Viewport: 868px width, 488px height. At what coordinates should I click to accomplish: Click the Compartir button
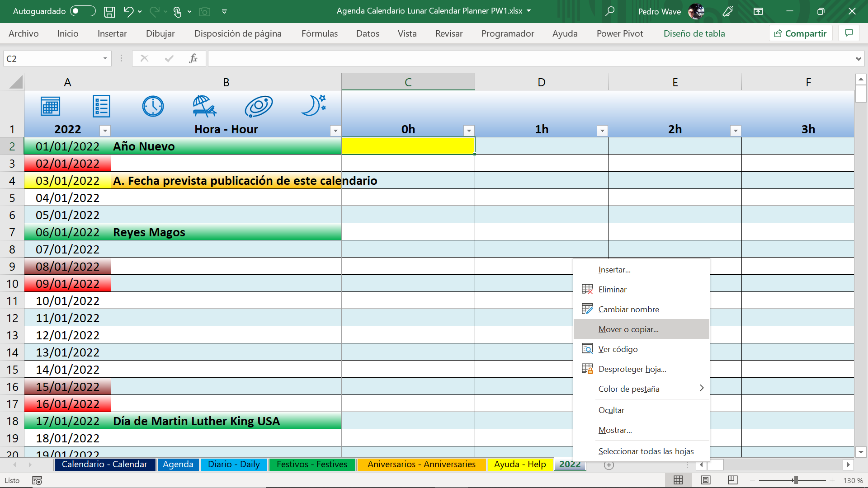(x=800, y=33)
